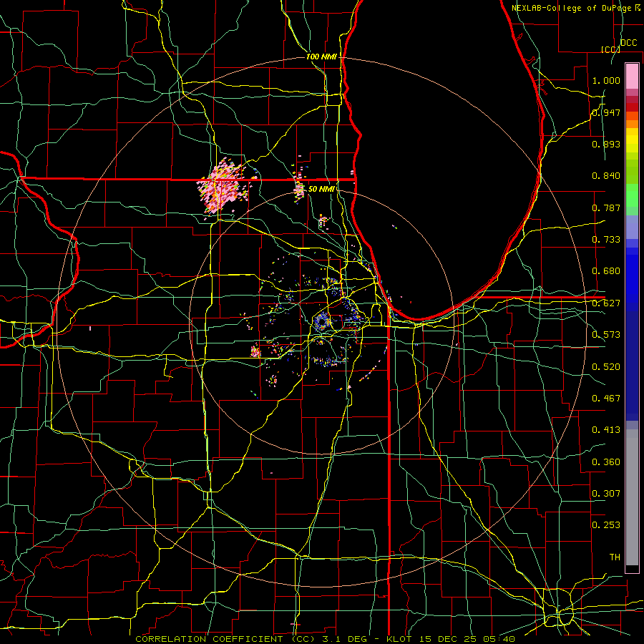Click the 0.360 legend value
Viewport: 644px width, 644px height.
point(606,462)
